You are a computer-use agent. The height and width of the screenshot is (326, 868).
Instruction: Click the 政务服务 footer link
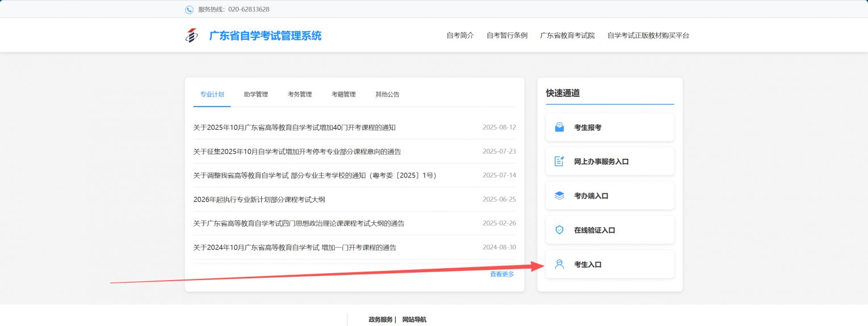click(380, 320)
